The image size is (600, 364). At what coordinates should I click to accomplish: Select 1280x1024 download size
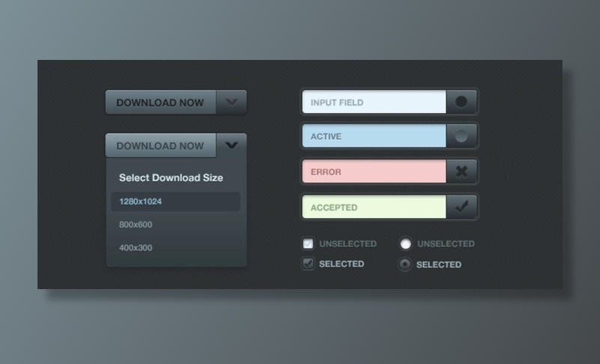(x=175, y=201)
